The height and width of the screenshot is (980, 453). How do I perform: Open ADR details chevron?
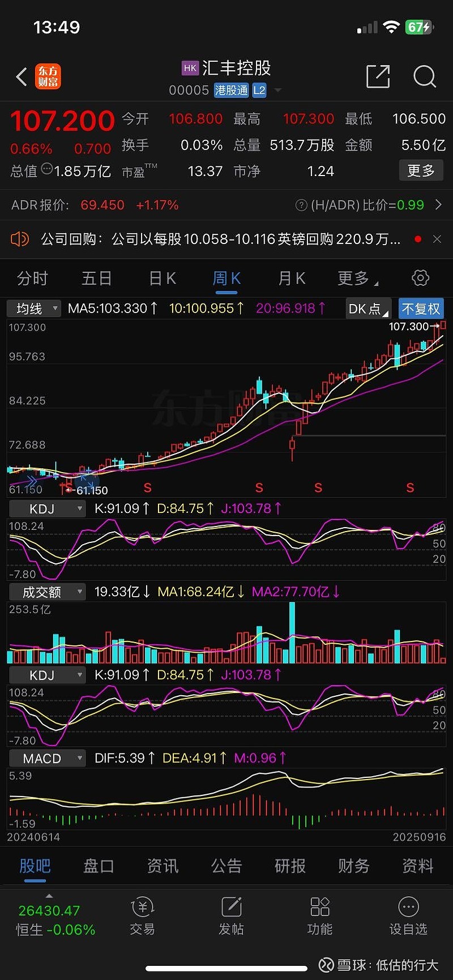click(438, 204)
